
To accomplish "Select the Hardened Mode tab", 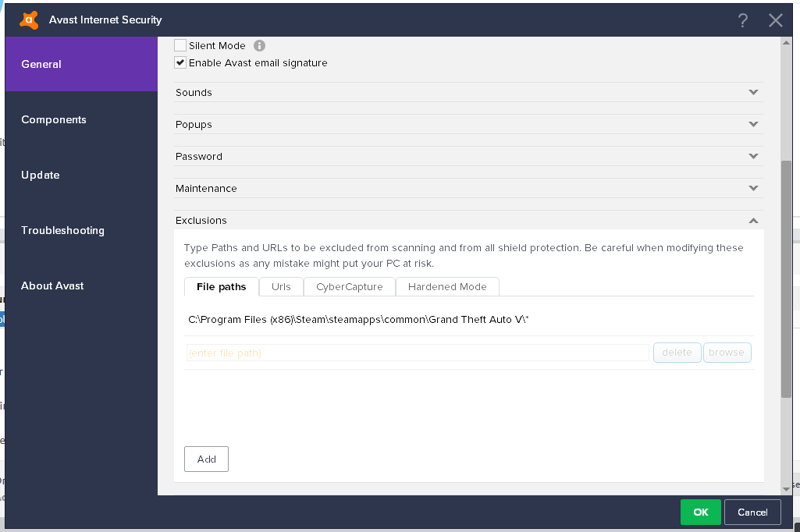I will (x=447, y=287).
